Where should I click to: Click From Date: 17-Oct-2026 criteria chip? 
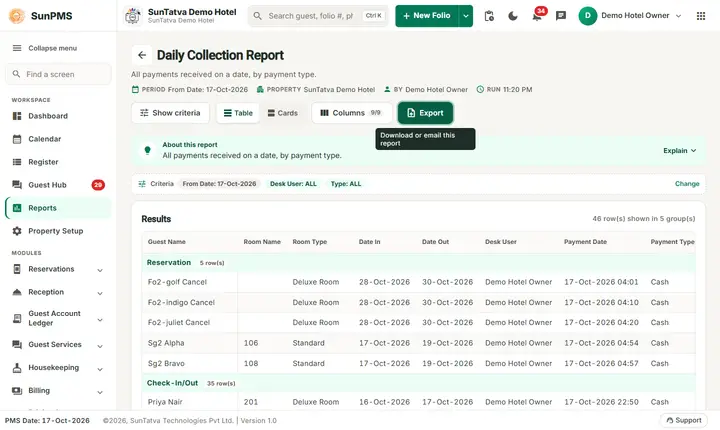coord(219,184)
